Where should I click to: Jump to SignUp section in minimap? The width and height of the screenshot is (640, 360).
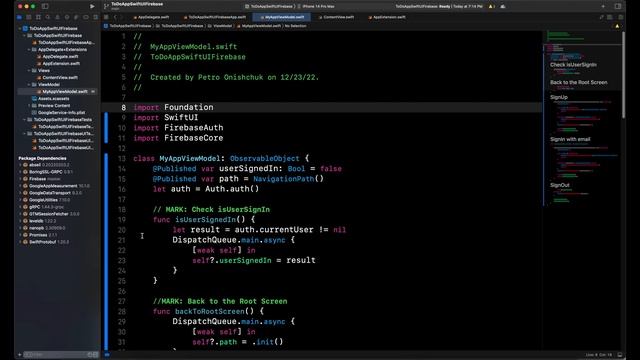pyautogui.click(x=558, y=97)
